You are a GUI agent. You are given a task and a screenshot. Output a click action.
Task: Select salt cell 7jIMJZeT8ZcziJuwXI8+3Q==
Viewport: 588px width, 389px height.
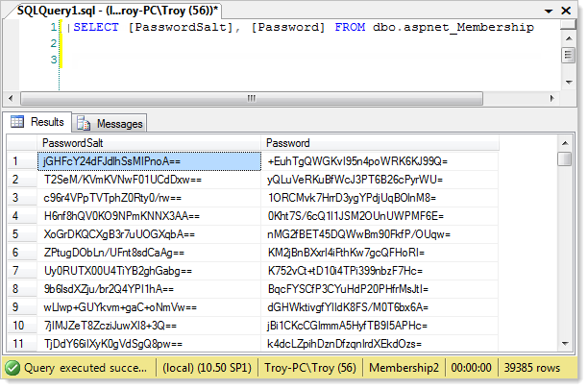(149, 326)
